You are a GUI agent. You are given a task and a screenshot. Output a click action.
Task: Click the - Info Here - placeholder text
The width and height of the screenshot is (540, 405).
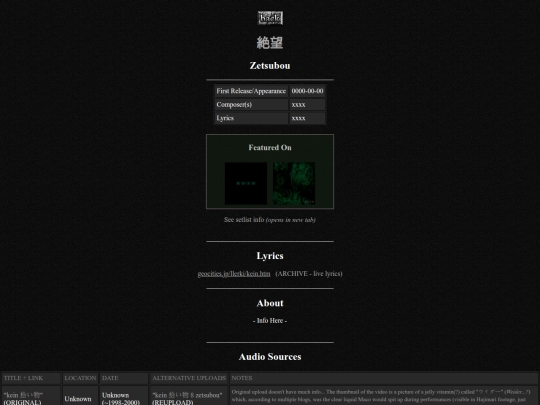coord(270,321)
